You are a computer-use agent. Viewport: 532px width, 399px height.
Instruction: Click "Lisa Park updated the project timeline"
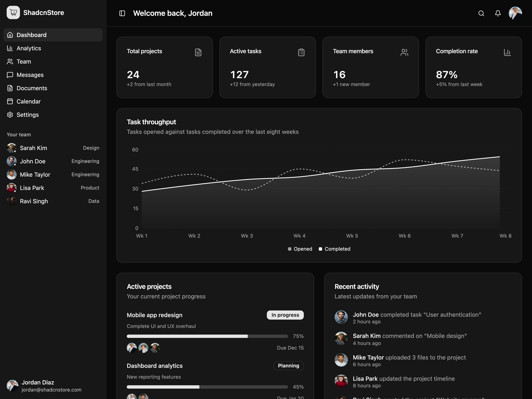(x=404, y=378)
